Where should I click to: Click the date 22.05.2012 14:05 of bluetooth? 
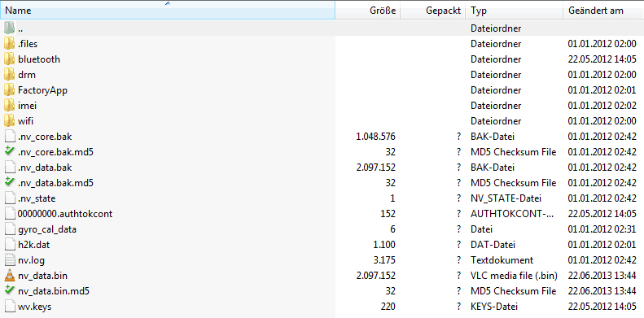(x=602, y=59)
